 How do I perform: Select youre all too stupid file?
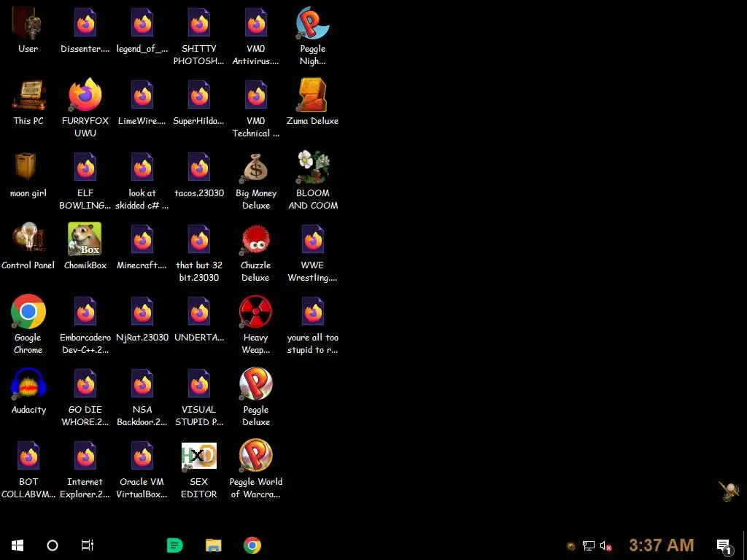click(x=312, y=311)
